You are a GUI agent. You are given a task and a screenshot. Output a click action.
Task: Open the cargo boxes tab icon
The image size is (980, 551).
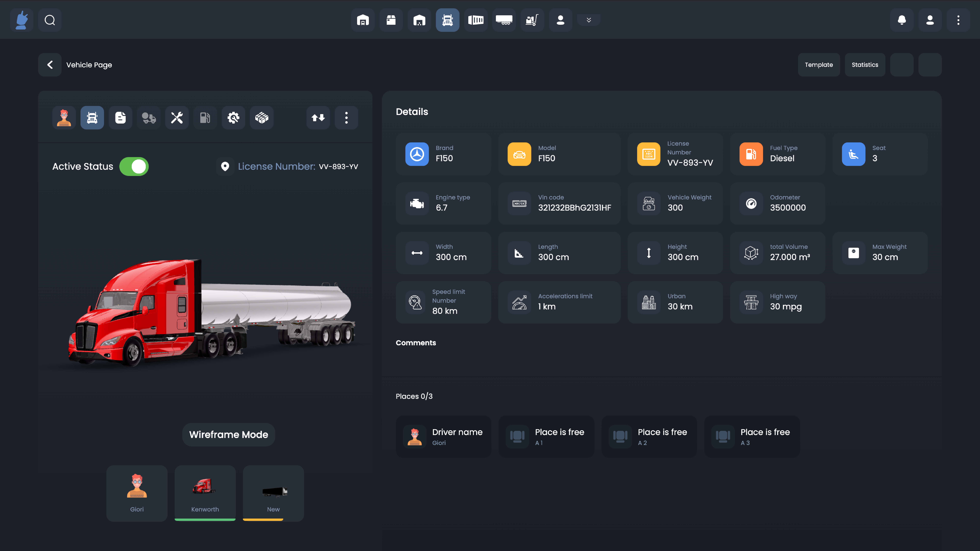[262, 118]
